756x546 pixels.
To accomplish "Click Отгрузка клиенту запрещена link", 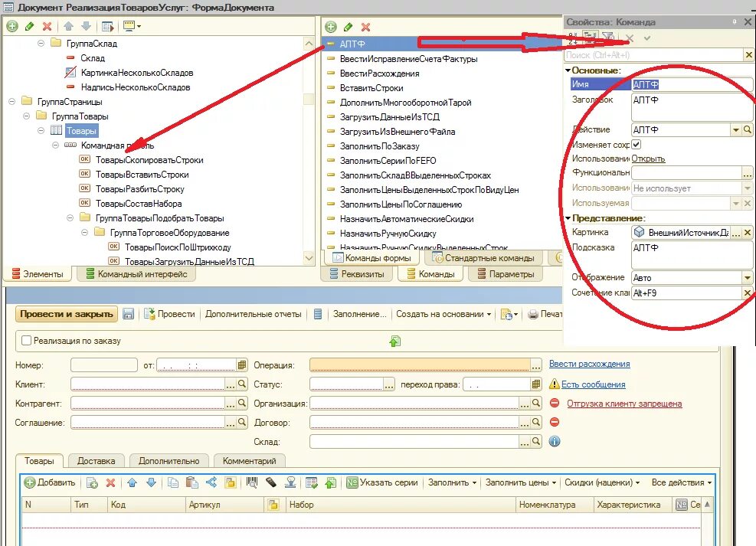I will coord(624,404).
